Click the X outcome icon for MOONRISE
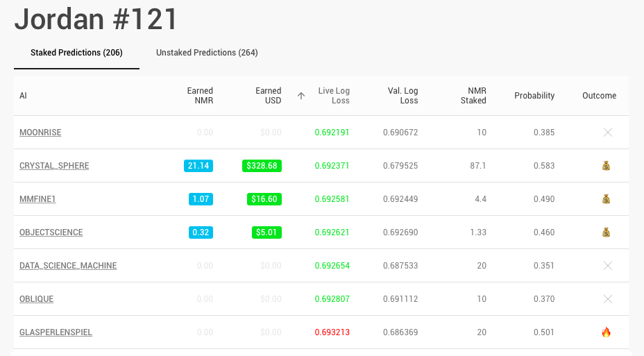This screenshot has height=356, width=644. coord(607,133)
